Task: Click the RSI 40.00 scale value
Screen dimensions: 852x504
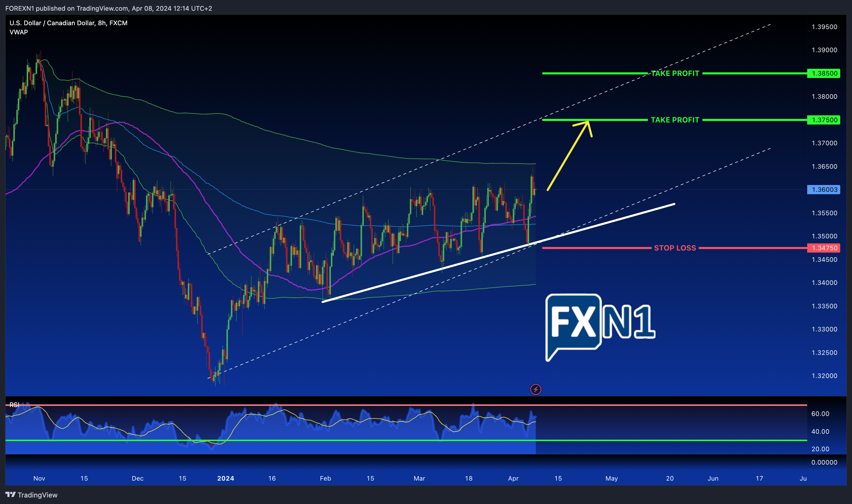Action: pos(820,431)
